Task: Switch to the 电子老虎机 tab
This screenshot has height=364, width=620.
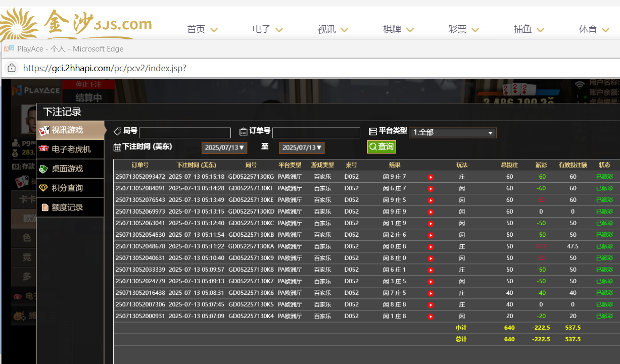Action: [x=70, y=149]
